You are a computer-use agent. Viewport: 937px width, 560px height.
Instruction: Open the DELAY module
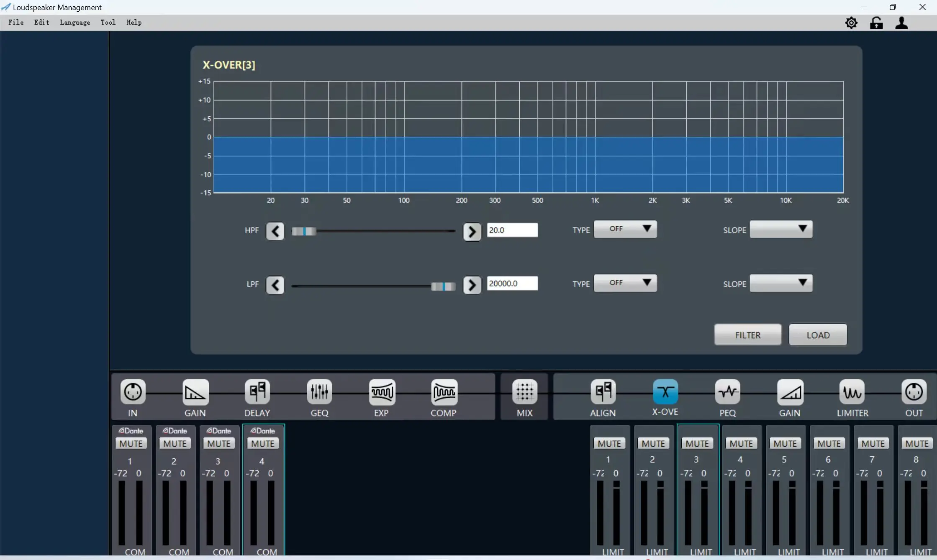[257, 392]
